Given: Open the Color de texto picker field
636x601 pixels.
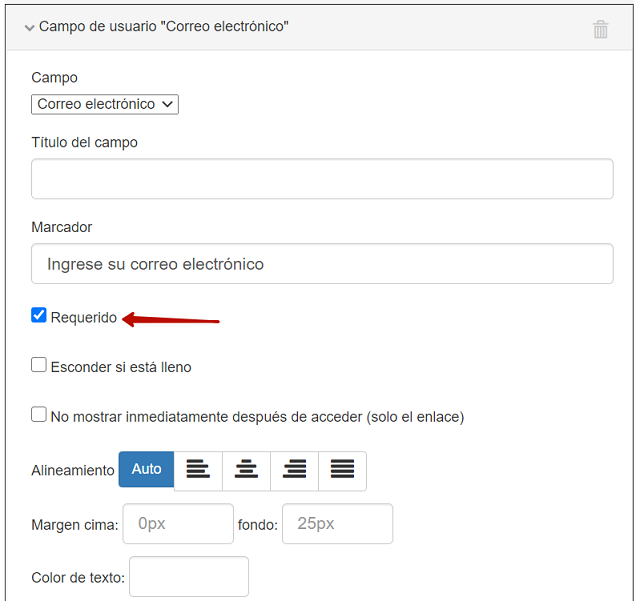Looking at the screenshot, I should click(x=189, y=577).
